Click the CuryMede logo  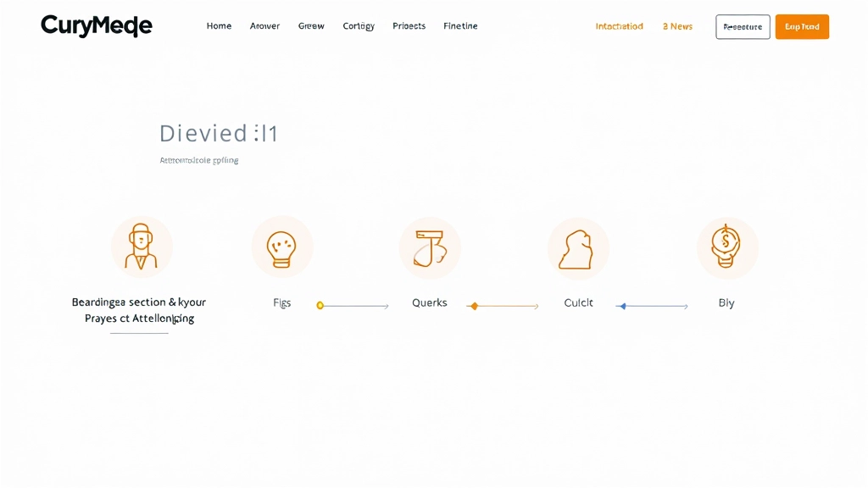click(96, 25)
